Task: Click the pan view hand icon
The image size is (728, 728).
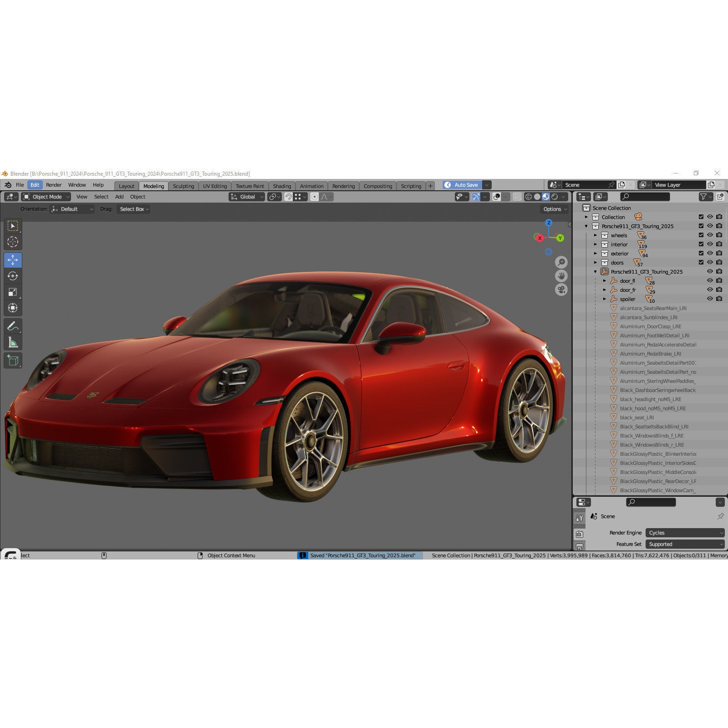Action: click(x=561, y=276)
